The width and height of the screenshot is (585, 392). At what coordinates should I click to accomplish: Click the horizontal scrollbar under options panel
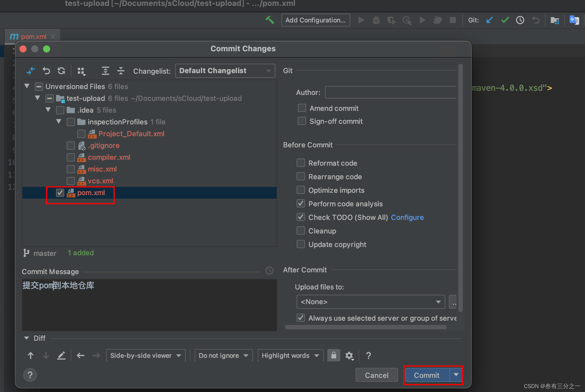pos(366,327)
